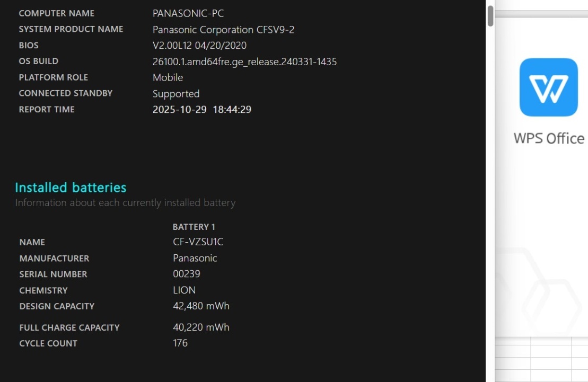Click the LION chemistry value
588x382 pixels.
coord(184,290)
